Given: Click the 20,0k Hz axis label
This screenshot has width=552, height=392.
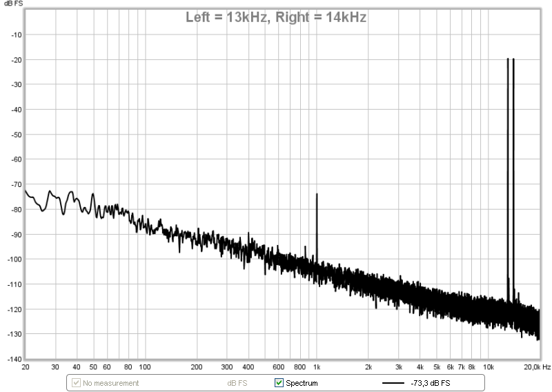Looking at the screenshot, I should click(x=538, y=367).
